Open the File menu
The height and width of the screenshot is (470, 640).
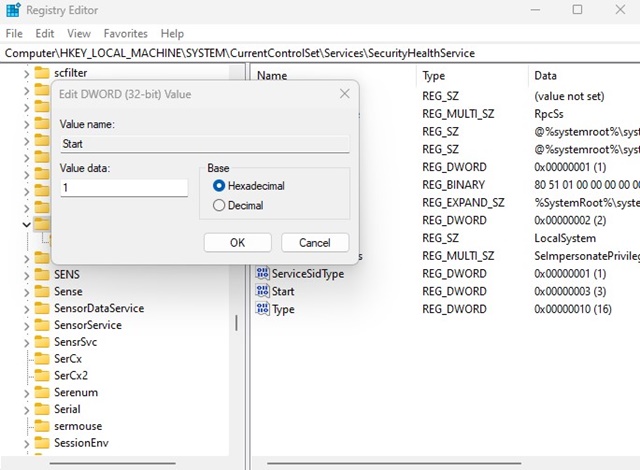14,33
